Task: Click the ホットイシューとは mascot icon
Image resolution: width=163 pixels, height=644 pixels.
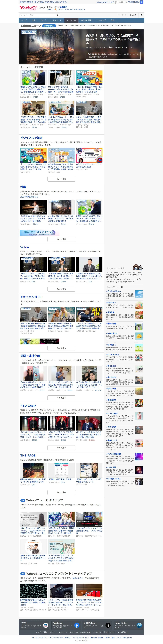Action: click(x=138, y=267)
